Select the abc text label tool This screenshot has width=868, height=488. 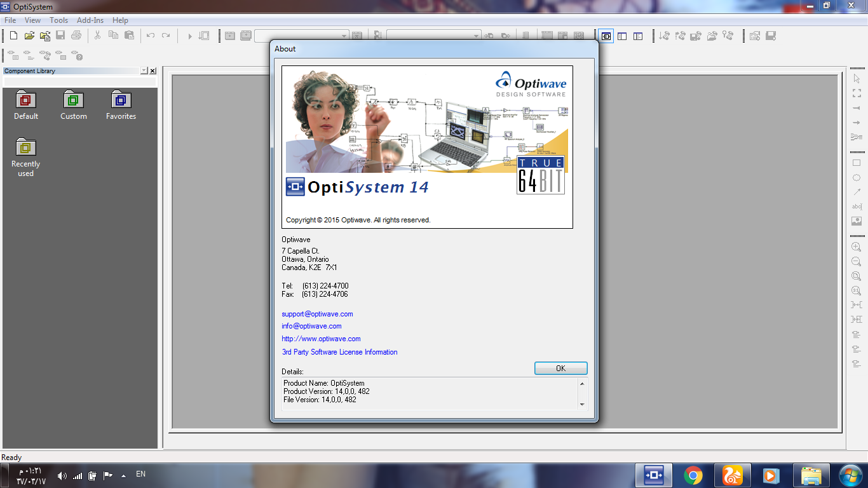(857, 207)
